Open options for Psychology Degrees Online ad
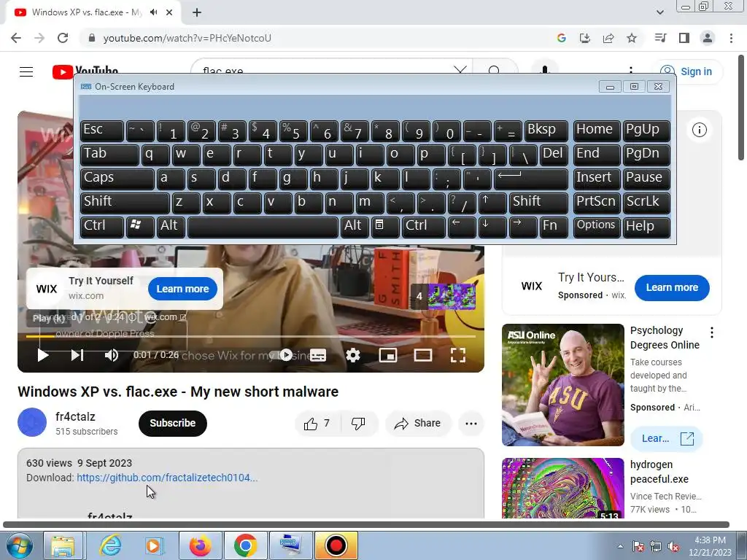 pos(712,332)
